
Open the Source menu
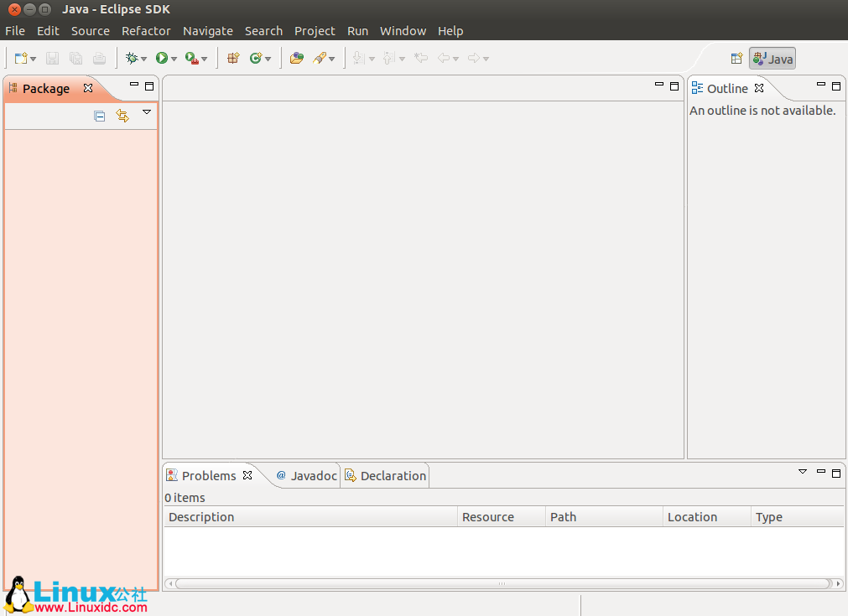coord(91,31)
